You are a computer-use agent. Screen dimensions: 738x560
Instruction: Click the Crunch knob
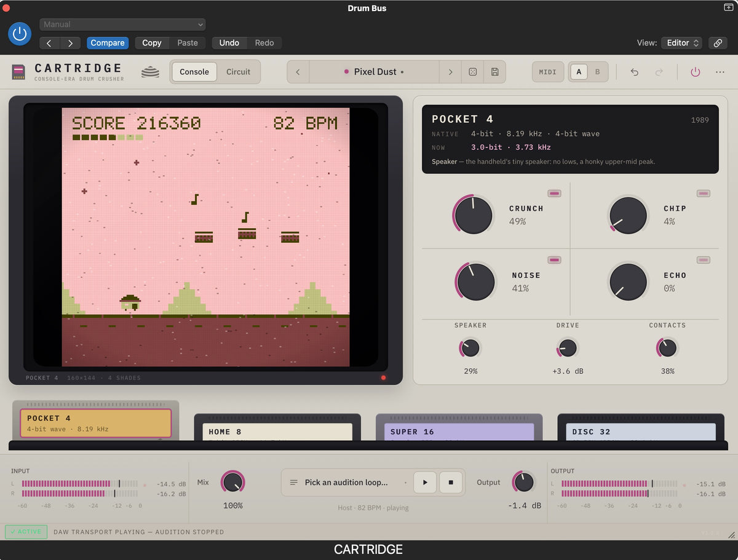474,215
